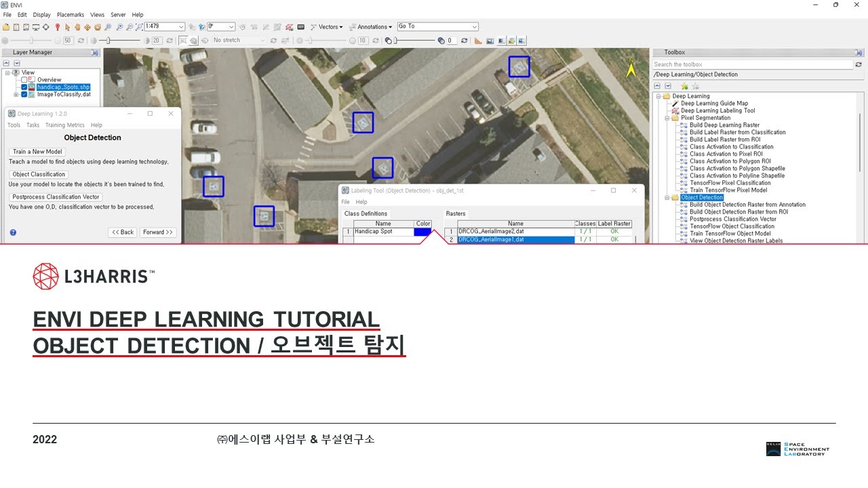Screen dimensions: 868x488
Task: Select the cursor arrow Select tool
Action: click(x=67, y=27)
